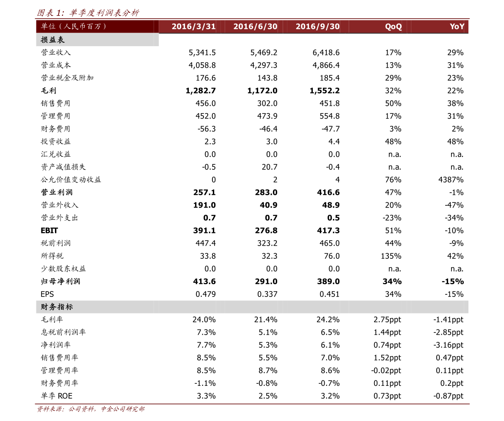
Task: Click the 财务费用率 row label
Action: click(60, 383)
